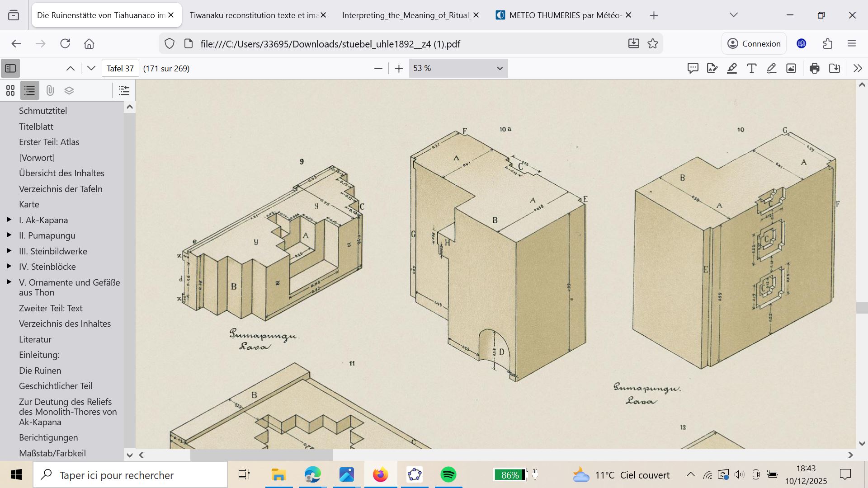Zoom in with the plus button
Image resolution: width=868 pixels, height=488 pixels.
[x=398, y=69]
